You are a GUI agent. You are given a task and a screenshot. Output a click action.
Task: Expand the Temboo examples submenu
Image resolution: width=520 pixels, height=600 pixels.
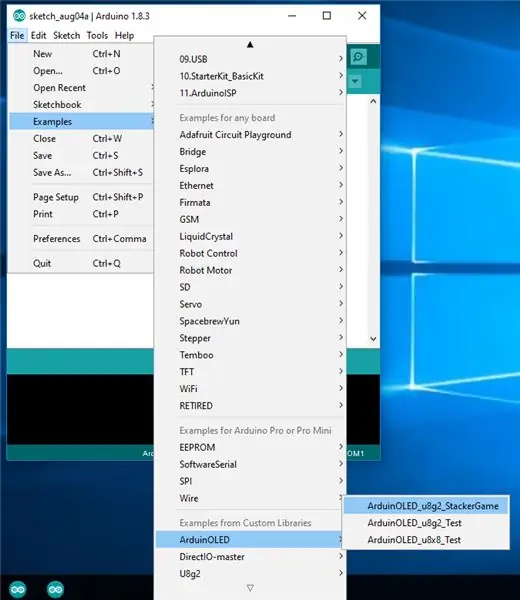[x=251, y=355]
